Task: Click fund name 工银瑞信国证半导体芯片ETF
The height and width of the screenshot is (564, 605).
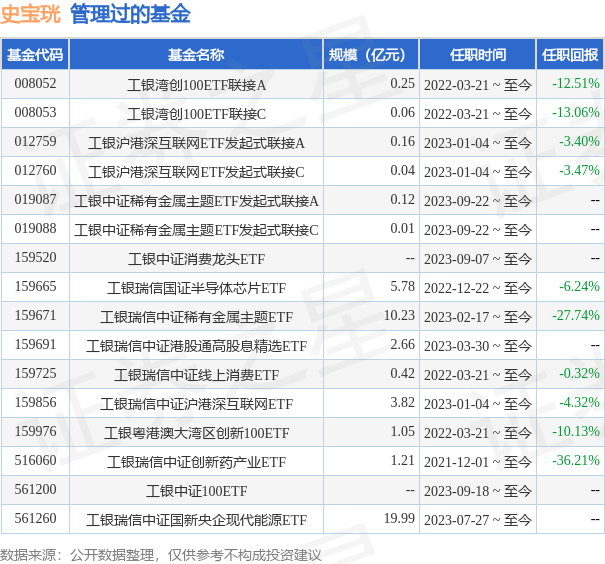Action: [x=196, y=288]
